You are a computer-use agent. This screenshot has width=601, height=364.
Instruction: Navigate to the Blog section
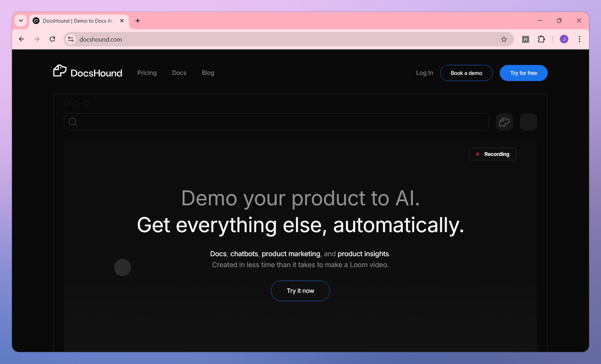pyautogui.click(x=208, y=73)
